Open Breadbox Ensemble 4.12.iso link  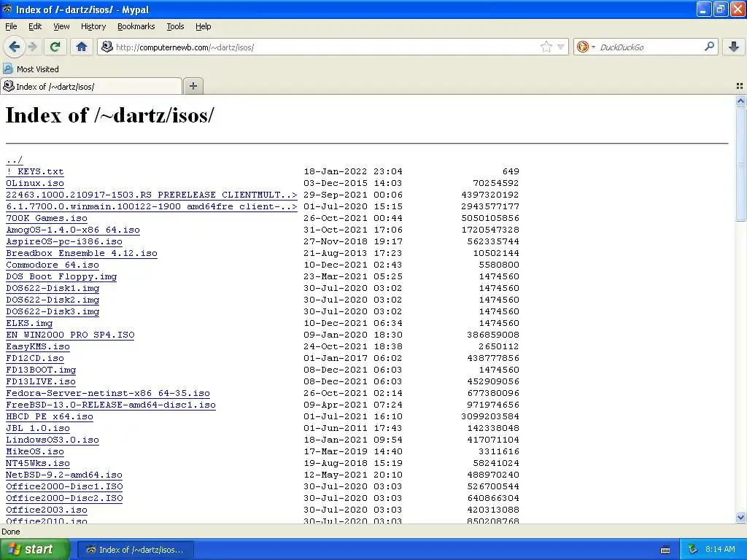click(x=82, y=253)
